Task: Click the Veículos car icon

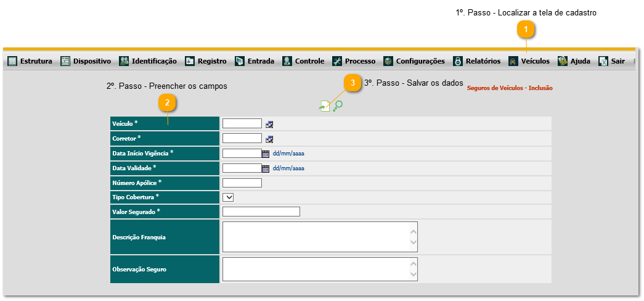Action: 513,61
